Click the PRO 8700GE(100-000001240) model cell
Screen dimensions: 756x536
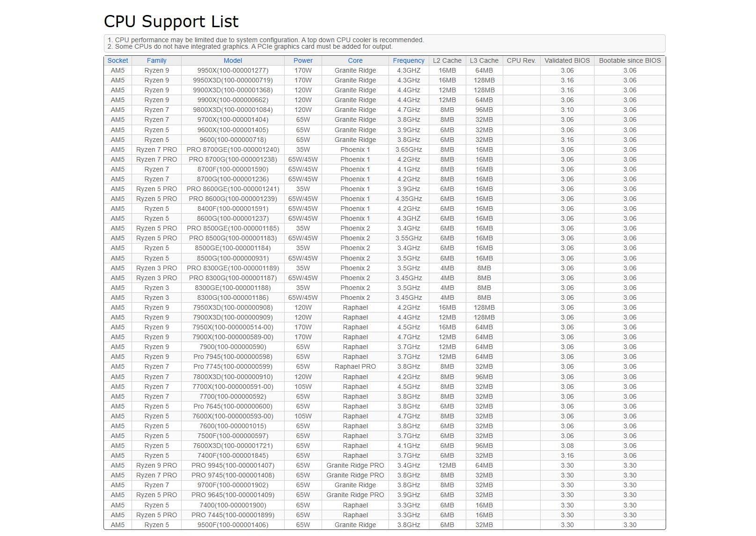click(233, 149)
